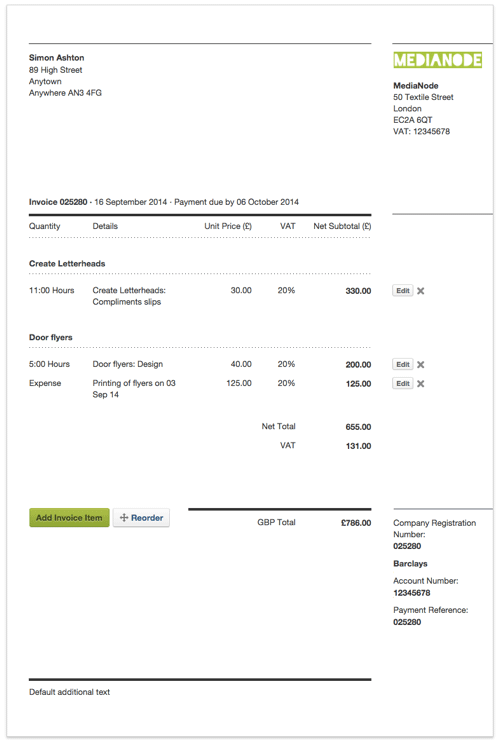The image size is (500, 744).
Task: Click the Net Total value 655.00
Action: (x=358, y=427)
